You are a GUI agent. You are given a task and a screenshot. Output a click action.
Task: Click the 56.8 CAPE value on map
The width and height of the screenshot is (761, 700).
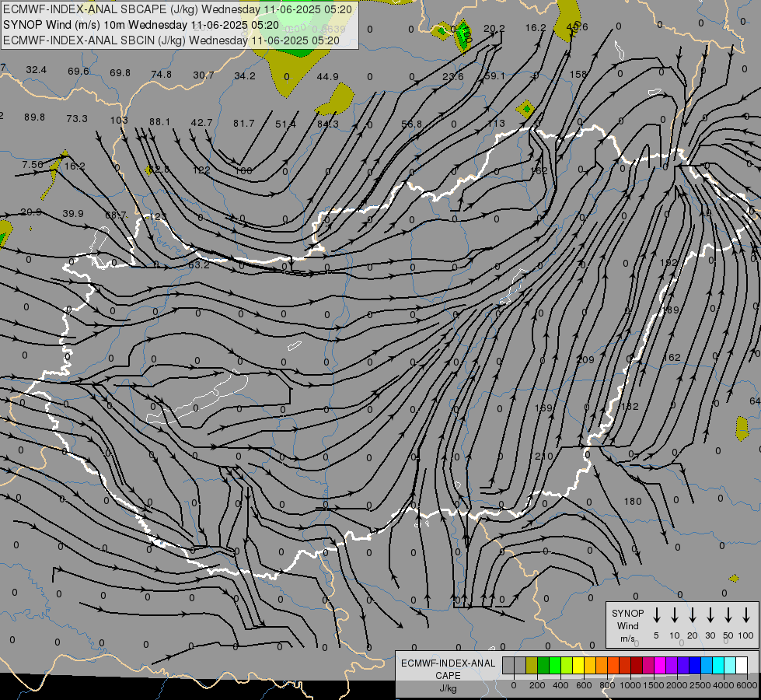[411, 124]
